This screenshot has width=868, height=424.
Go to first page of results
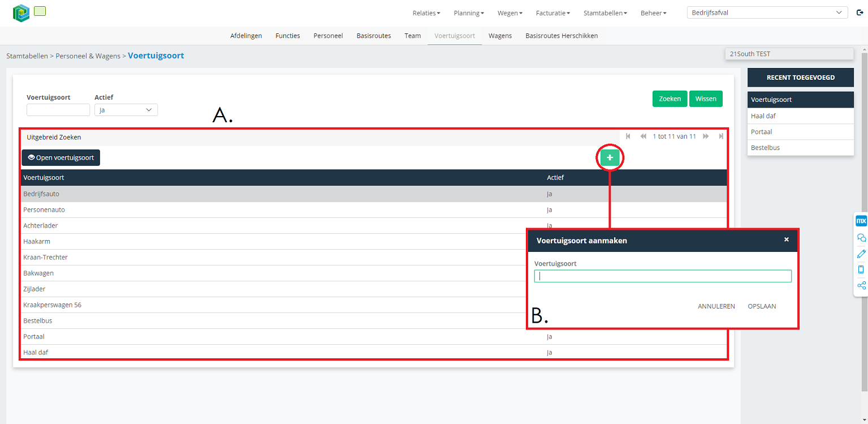tap(628, 136)
